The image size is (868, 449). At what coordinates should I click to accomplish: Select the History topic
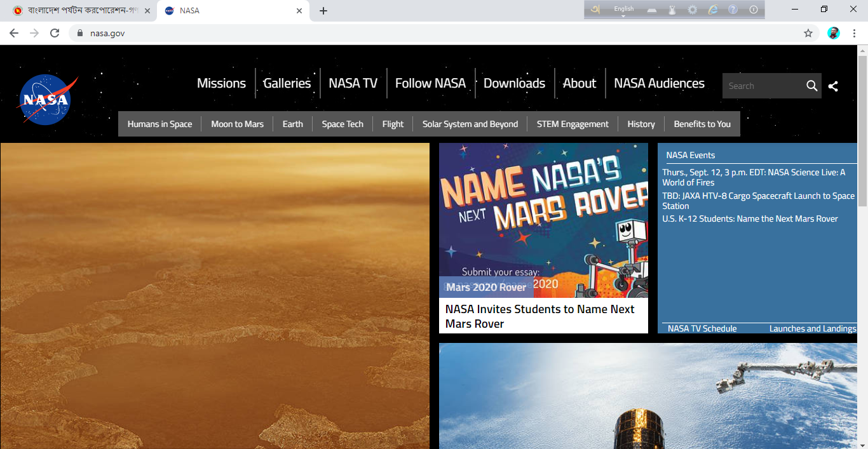[641, 124]
